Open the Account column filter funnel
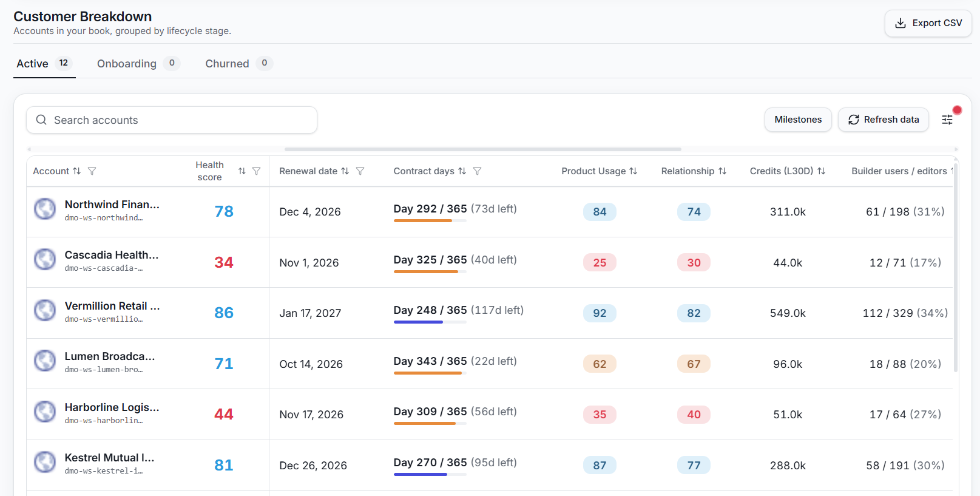Viewport: 980px width, 496px height. click(92, 171)
